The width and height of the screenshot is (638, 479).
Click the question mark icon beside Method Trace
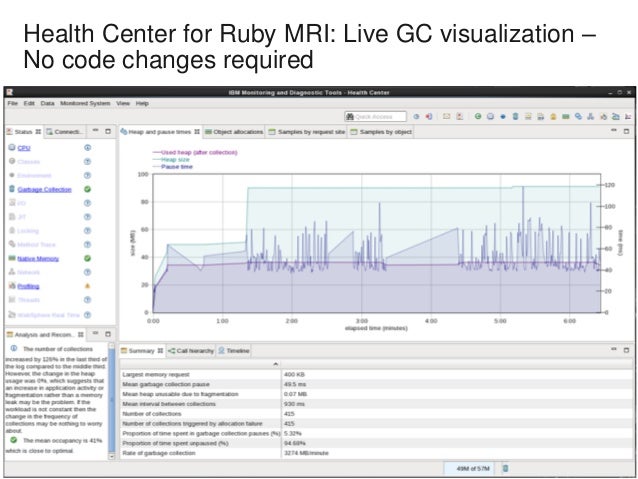point(87,245)
